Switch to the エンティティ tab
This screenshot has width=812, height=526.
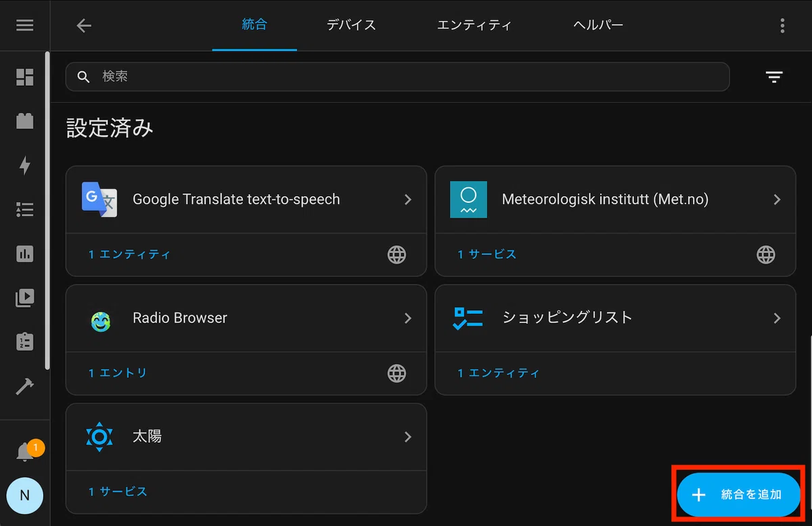[474, 25]
